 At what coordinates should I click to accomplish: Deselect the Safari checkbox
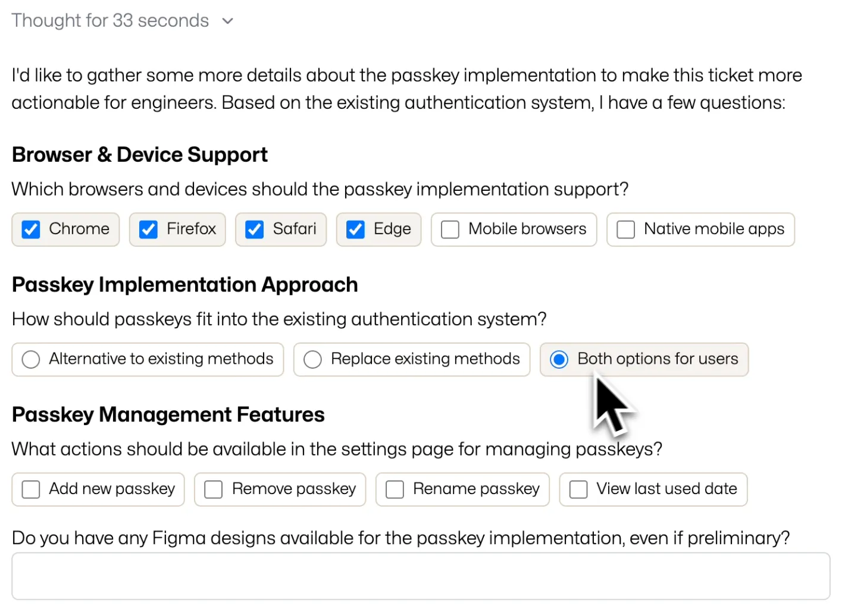click(x=255, y=230)
